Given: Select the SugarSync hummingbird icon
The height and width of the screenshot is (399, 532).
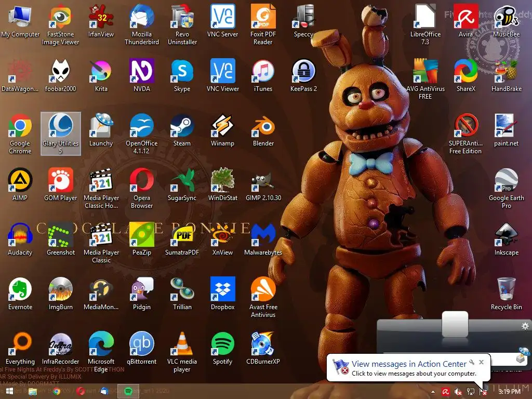Looking at the screenshot, I should click(182, 185).
